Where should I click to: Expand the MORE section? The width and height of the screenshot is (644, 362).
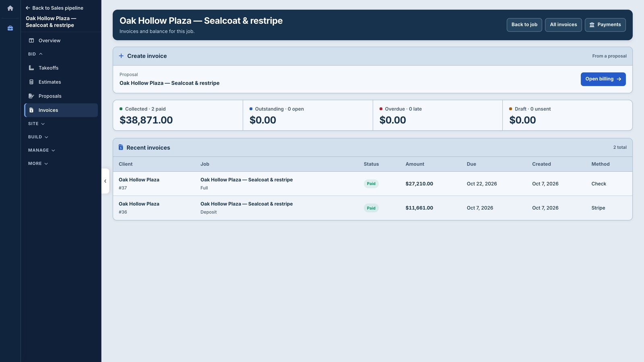(38, 164)
